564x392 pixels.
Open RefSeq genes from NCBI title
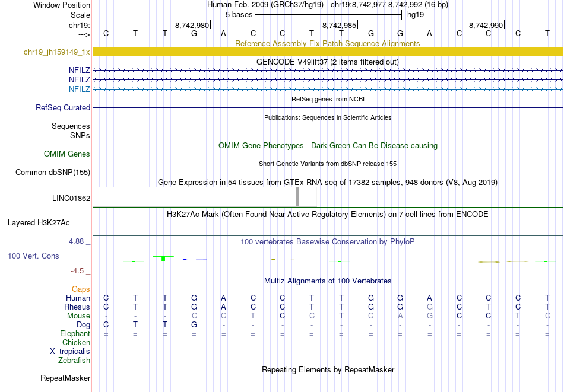pyautogui.click(x=328, y=99)
